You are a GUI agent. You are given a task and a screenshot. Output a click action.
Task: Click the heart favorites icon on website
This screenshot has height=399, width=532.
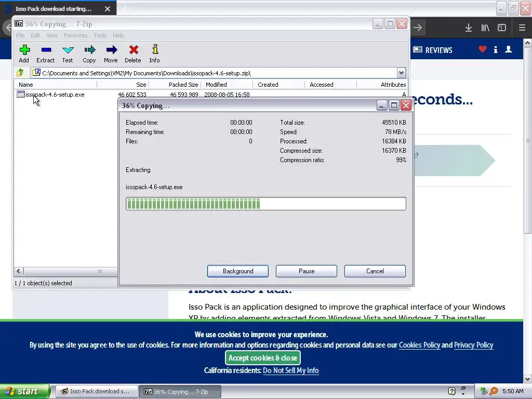(483, 49)
